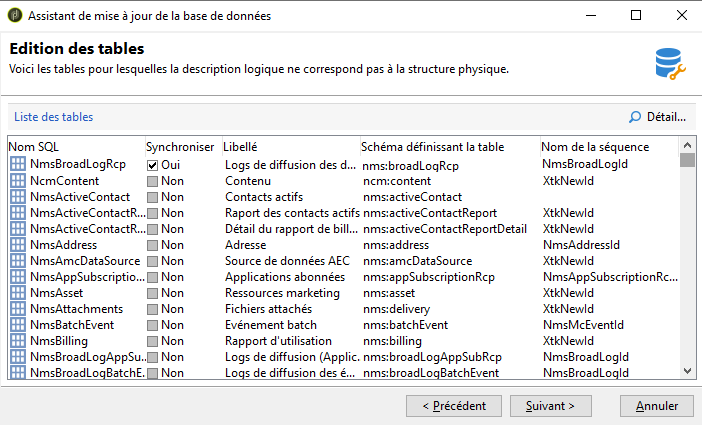Click the scrollbar up arrow

(687, 145)
